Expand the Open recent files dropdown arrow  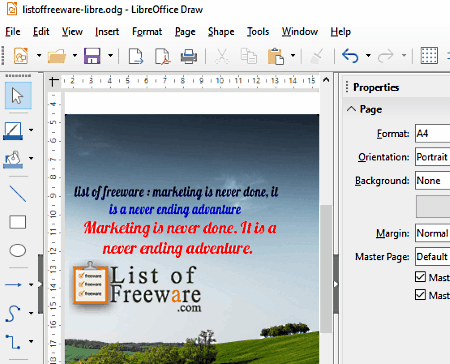point(75,55)
